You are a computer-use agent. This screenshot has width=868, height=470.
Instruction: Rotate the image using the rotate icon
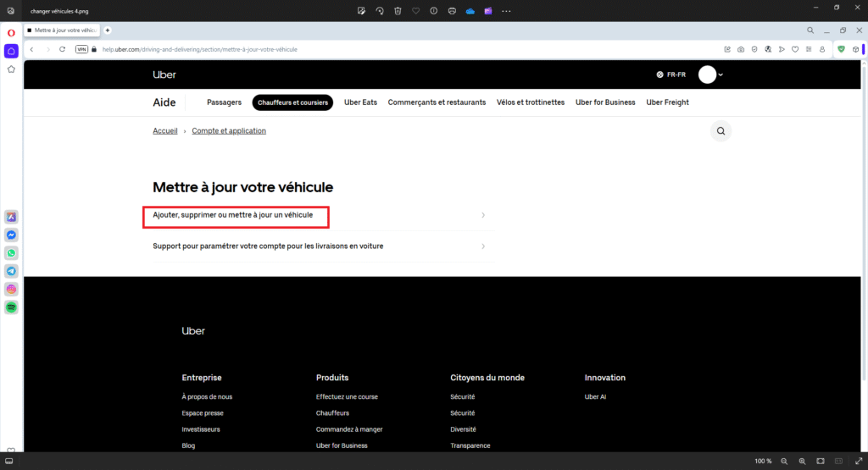(x=380, y=11)
